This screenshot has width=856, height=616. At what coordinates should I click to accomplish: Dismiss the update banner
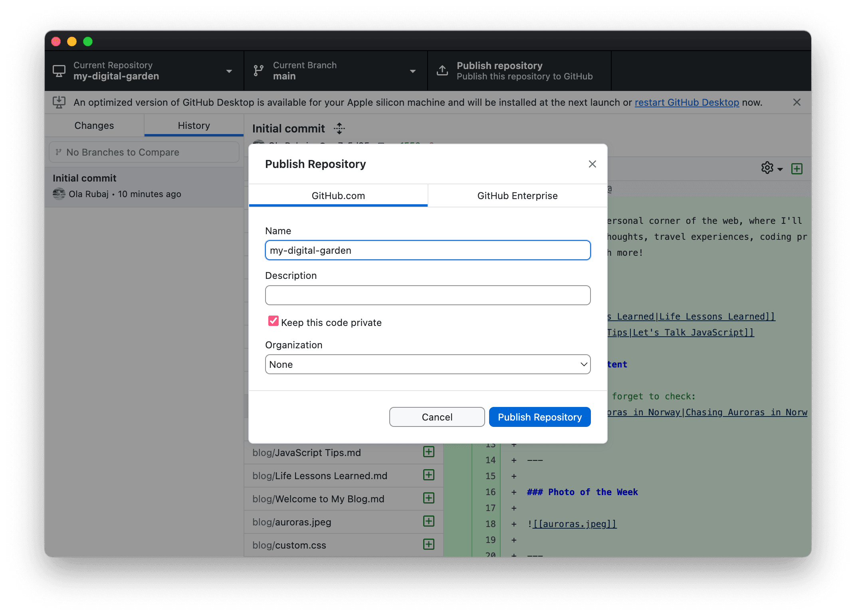click(x=797, y=103)
